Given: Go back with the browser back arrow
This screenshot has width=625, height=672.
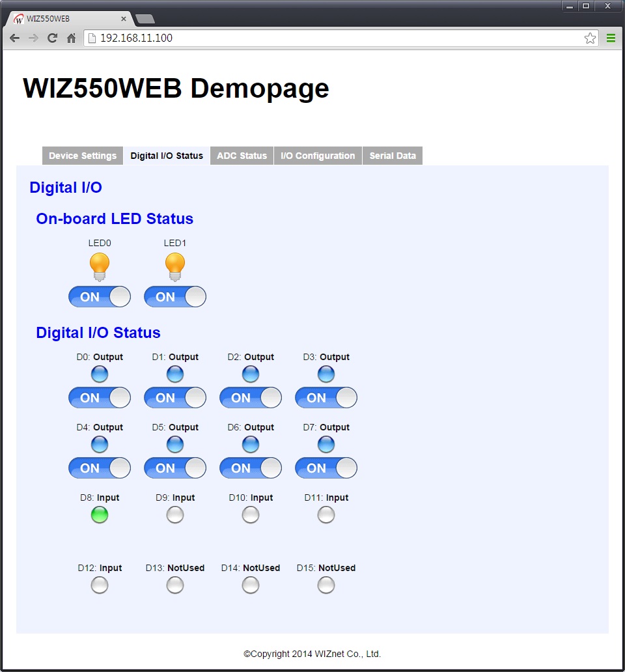Looking at the screenshot, I should click(14, 38).
